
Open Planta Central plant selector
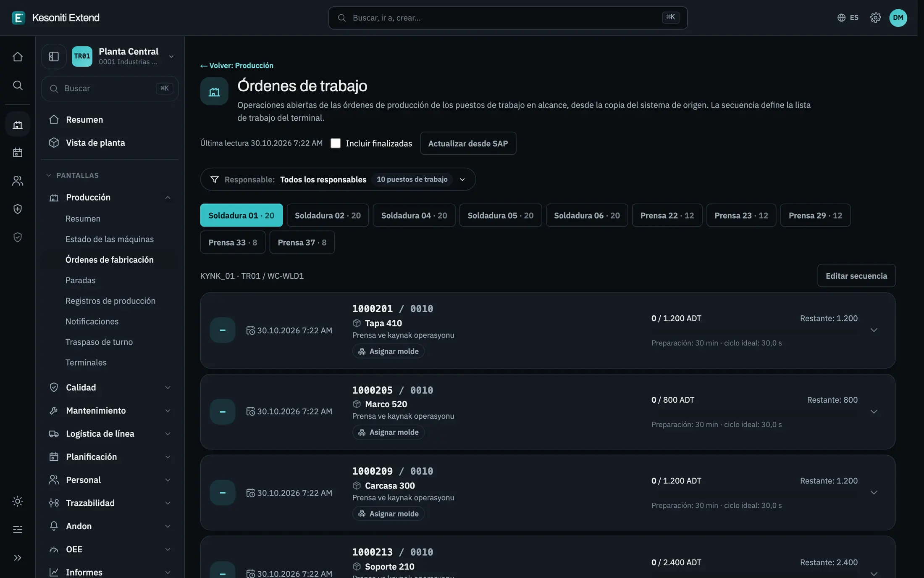(x=124, y=56)
